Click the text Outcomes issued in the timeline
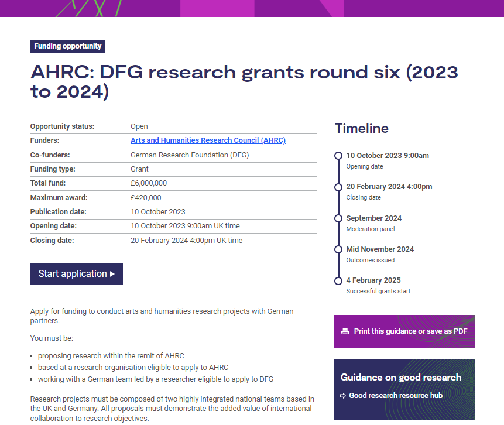The image size is (504, 425). pos(371,260)
